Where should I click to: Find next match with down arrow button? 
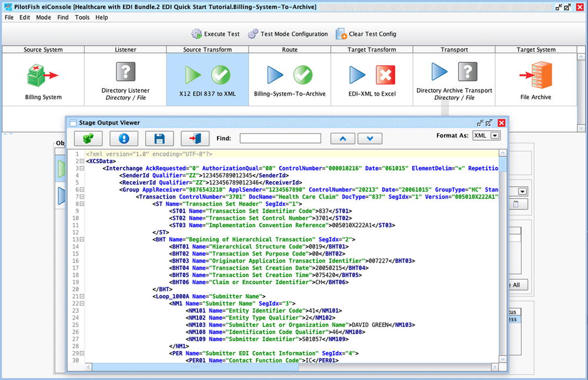click(x=370, y=139)
